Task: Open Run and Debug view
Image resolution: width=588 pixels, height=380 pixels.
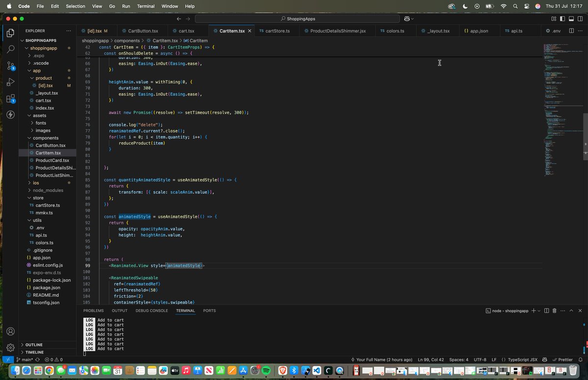Action: click(x=10, y=82)
